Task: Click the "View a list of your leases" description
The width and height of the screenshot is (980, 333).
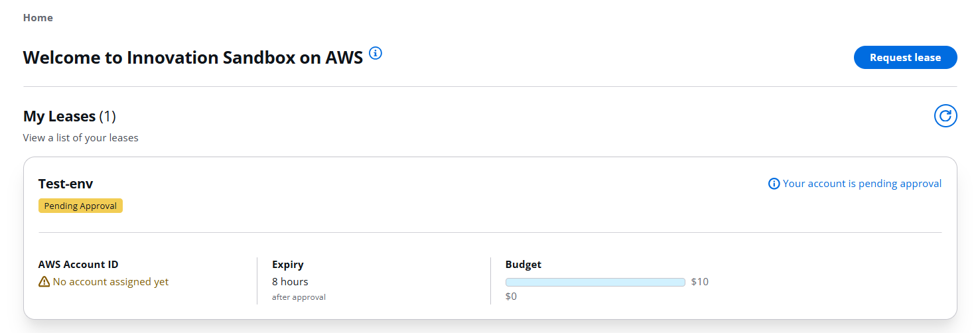Action: click(81, 138)
